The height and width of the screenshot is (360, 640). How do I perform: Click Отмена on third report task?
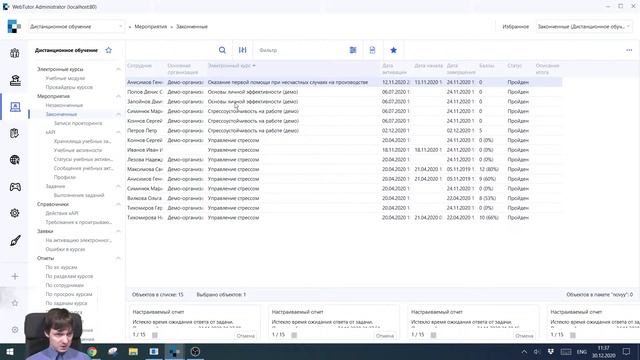[x=524, y=336]
